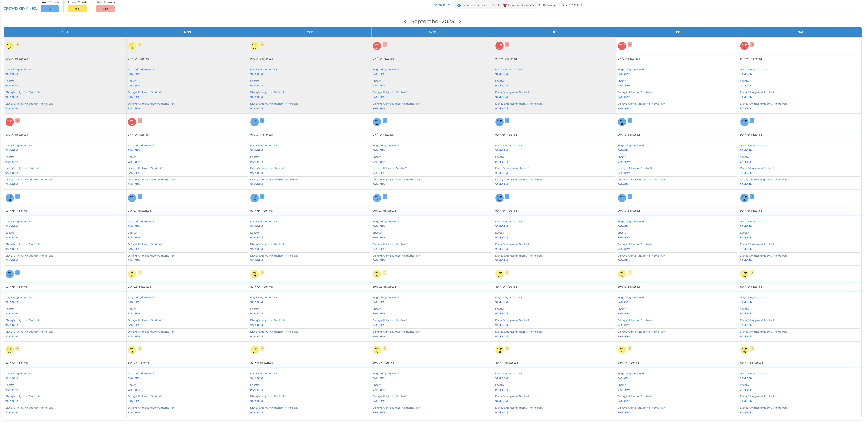Open Magic Kingdom Park link on Sep 5
This screenshot has width=868, height=424.
[263, 145]
